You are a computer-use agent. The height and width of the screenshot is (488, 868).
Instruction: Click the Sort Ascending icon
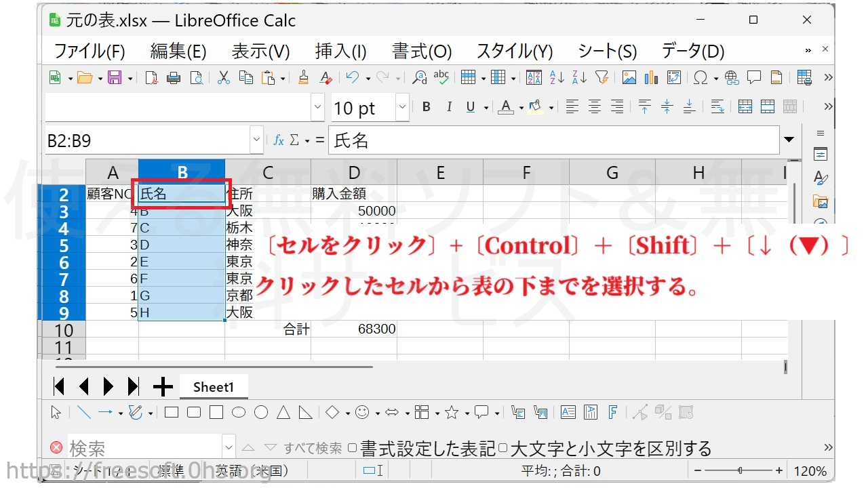[557, 77]
